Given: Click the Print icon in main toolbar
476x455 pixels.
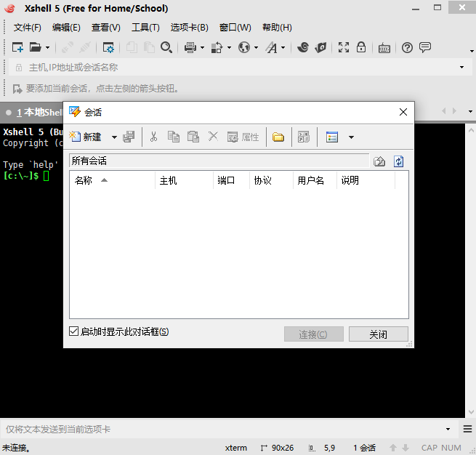Looking at the screenshot, I should (190, 47).
